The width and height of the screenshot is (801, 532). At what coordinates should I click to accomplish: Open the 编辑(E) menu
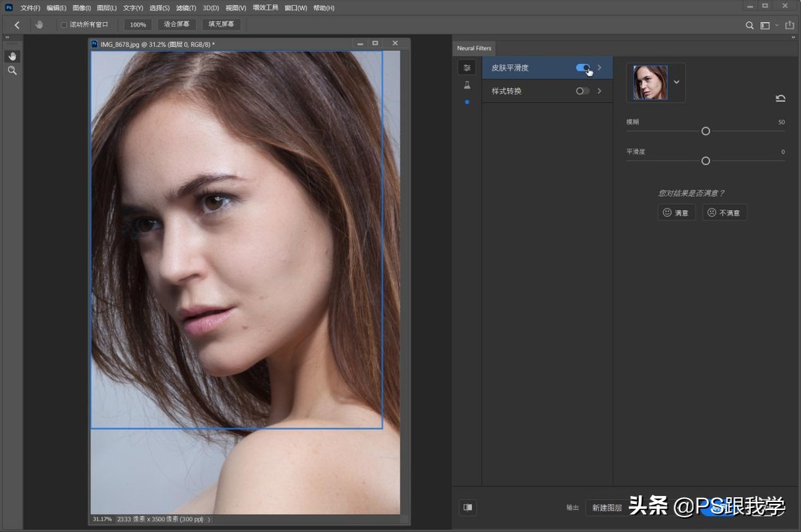tap(56, 8)
